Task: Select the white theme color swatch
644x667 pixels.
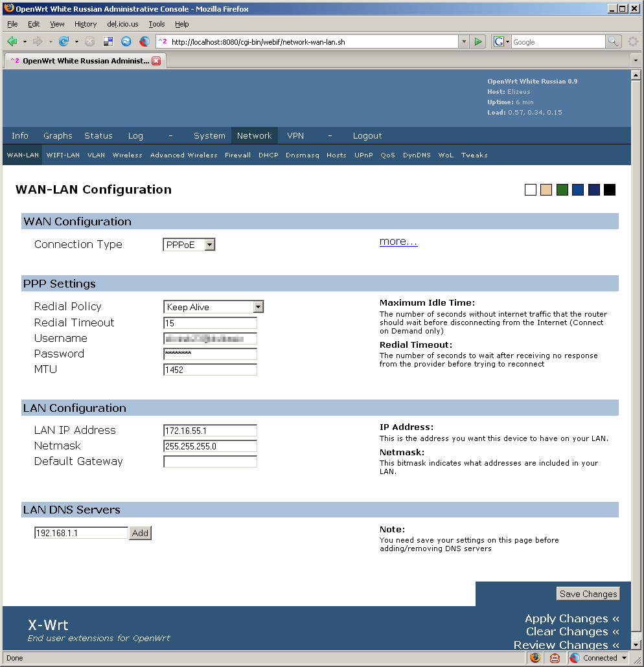Action: pyautogui.click(x=531, y=190)
